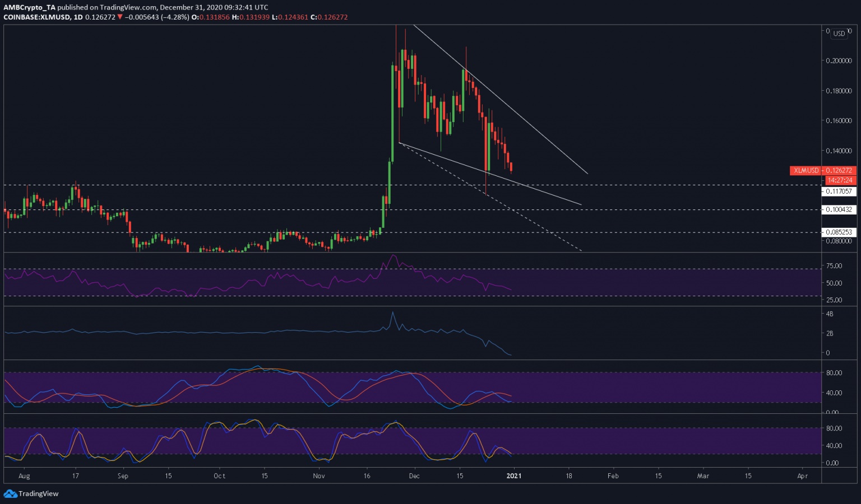Screen dimensions: 861x504
Task: Click the Dec label on time axis
Action: (x=414, y=476)
